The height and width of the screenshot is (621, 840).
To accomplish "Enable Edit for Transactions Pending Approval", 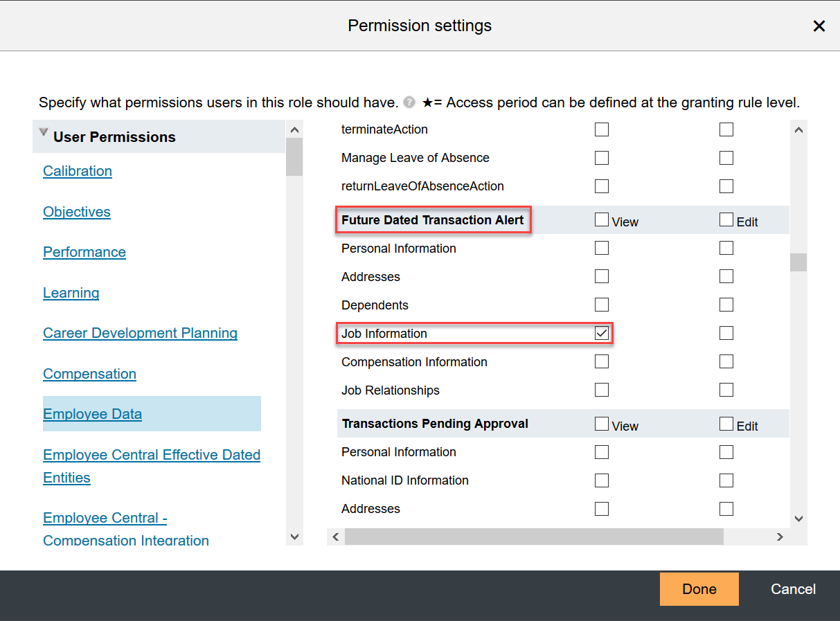I will point(726,424).
